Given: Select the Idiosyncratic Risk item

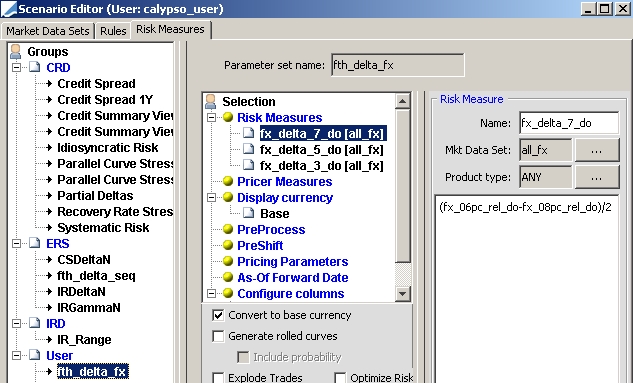Looking at the screenshot, I should pos(107,147).
